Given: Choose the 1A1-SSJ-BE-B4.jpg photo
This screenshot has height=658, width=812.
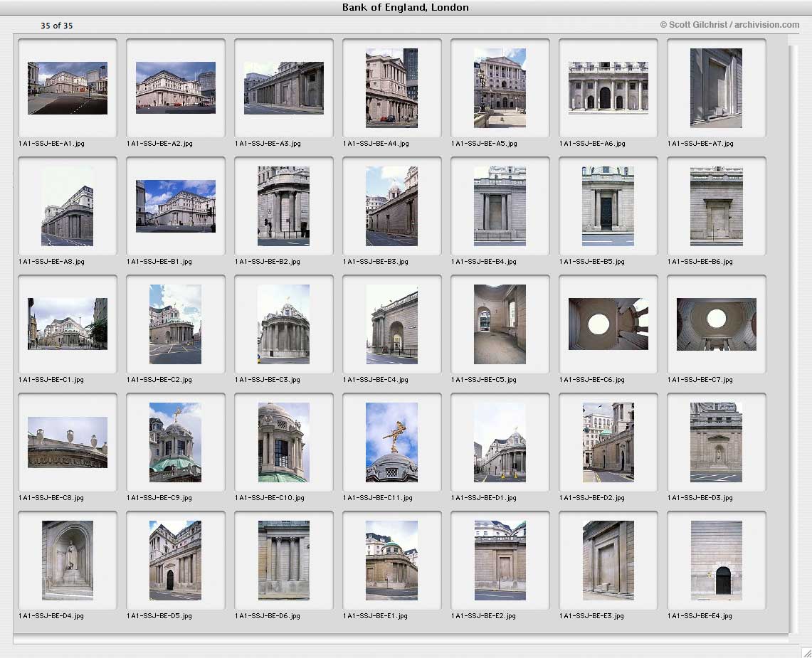Looking at the screenshot, I should click(x=500, y=206).
